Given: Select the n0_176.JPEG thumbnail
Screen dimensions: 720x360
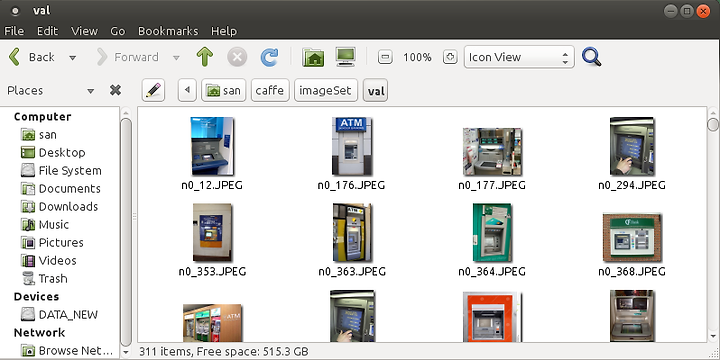Looking at the screenshot, I should [x=352, y=146].
